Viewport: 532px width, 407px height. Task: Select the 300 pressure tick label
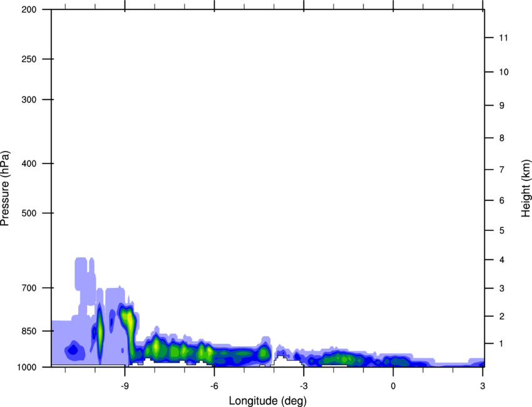pos(29,100)
